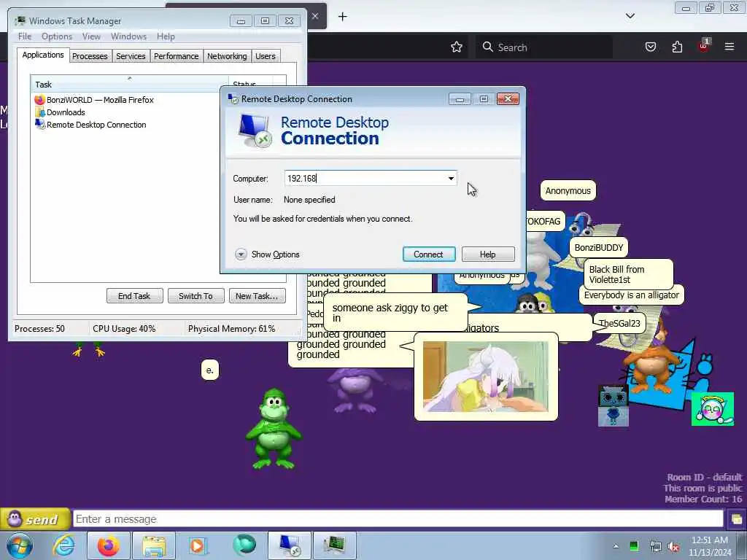The width and height of the screenshot is (747, 560).
Task: Click the Remote Desktop Help button
Action: pyautogui.click(x=488, y=254)
